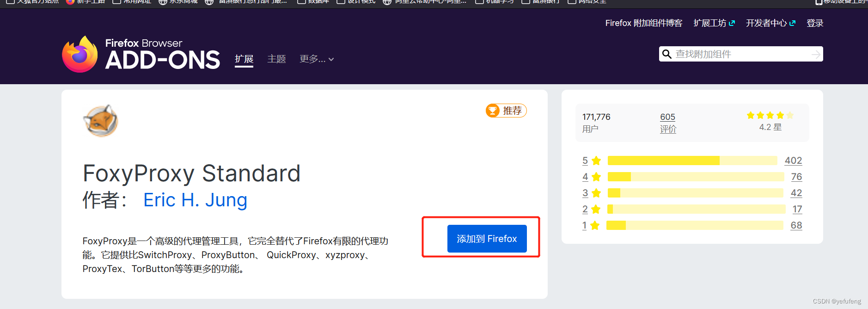The width and height of the screenshot is (868, 309).
Task: Open author Eric H. Jung's profile
Action: pyautogui.click(x=195, y=200)
